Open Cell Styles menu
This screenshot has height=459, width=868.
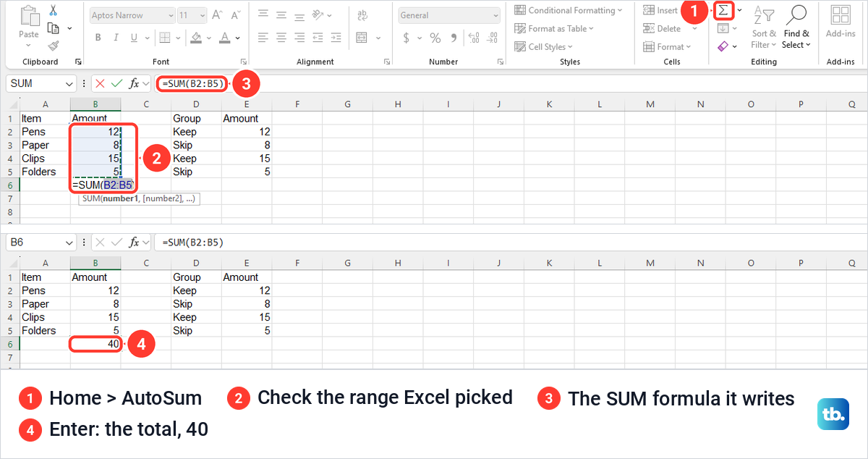(x=542, y=46)
